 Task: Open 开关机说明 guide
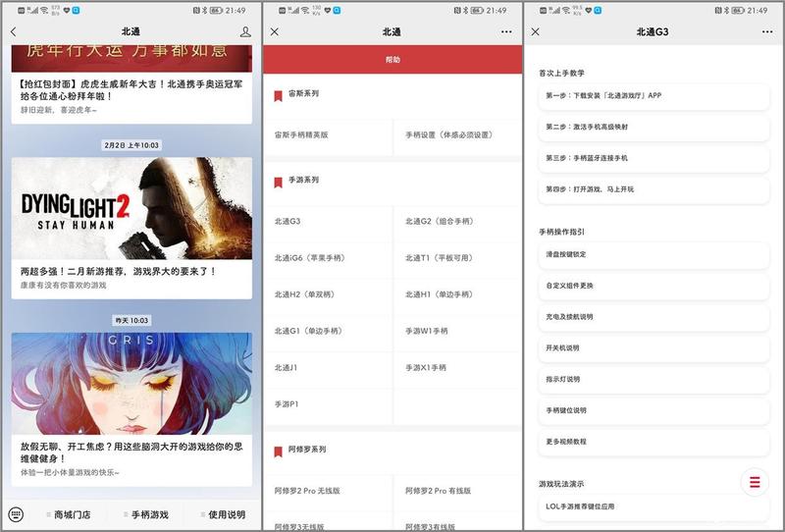point(654,347)
